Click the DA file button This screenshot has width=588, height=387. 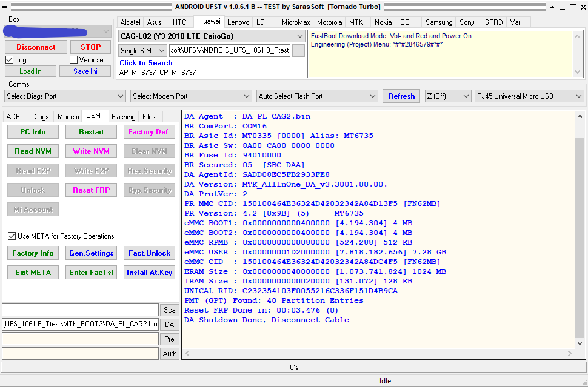(170, 325)
